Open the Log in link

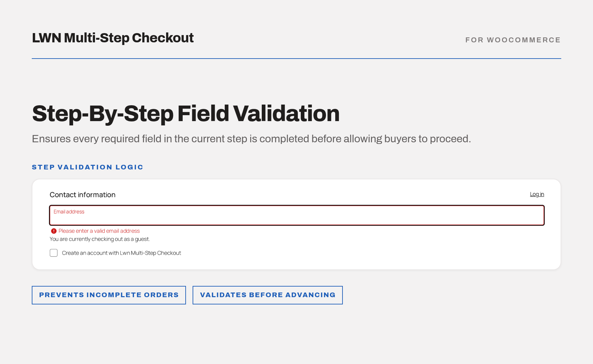click(x=537, y=194)
